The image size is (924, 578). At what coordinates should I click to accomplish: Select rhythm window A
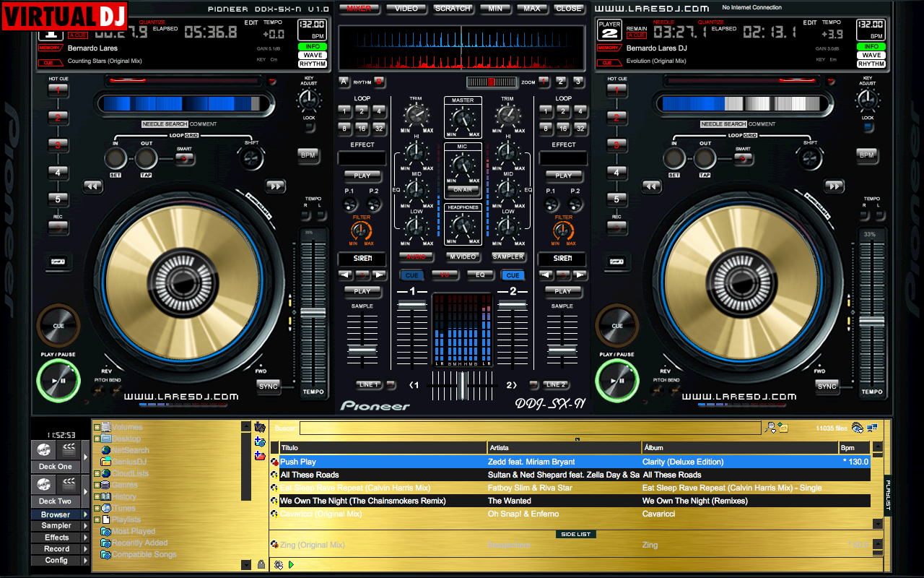click(344, 82)
